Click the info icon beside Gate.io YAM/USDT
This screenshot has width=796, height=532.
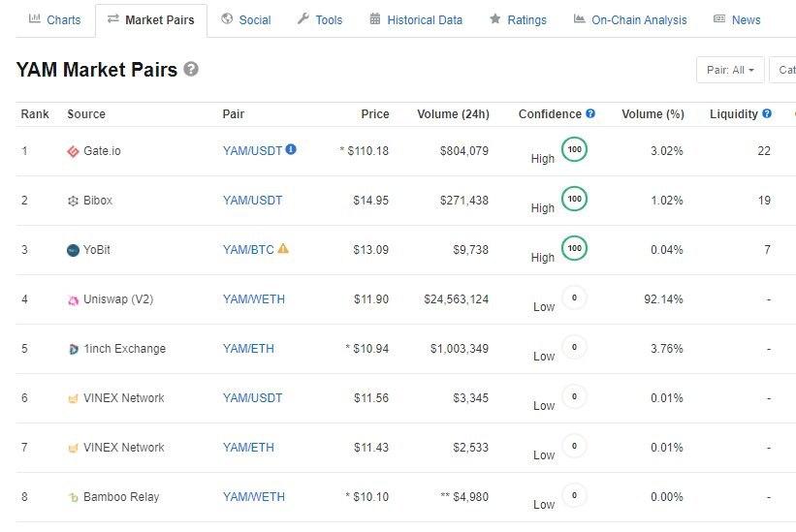pos(291,149)
